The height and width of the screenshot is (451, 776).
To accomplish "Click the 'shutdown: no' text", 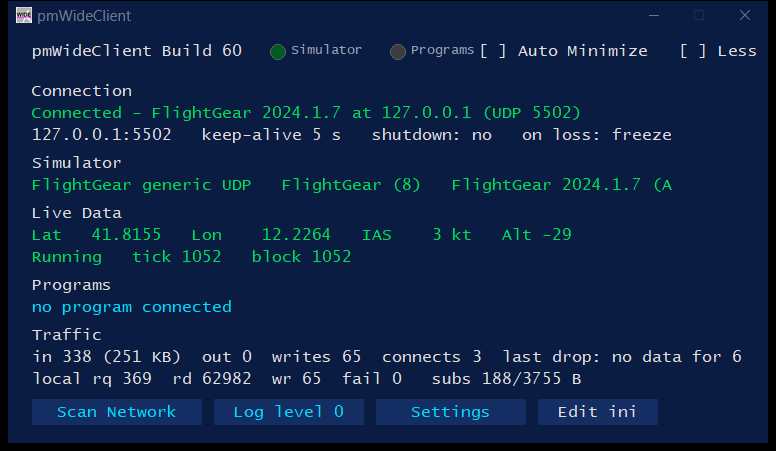I will pyautogui.click(x=432, y=135).
